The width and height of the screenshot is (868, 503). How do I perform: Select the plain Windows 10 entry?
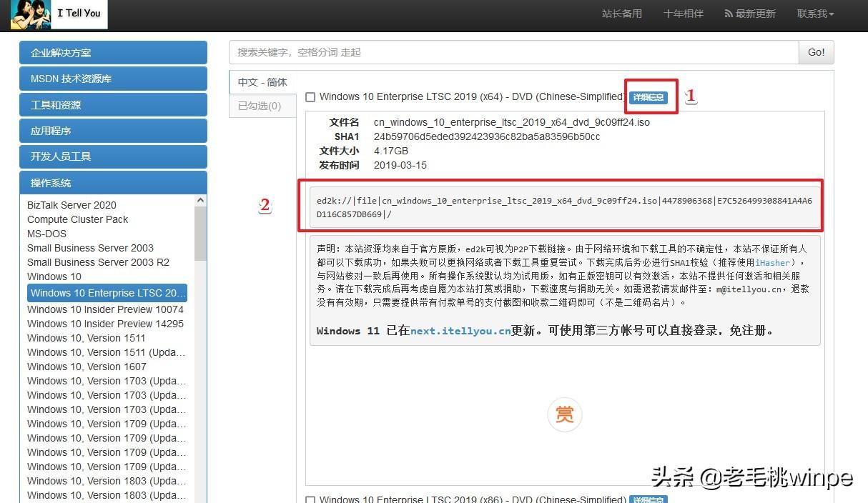tap(54, 277)
